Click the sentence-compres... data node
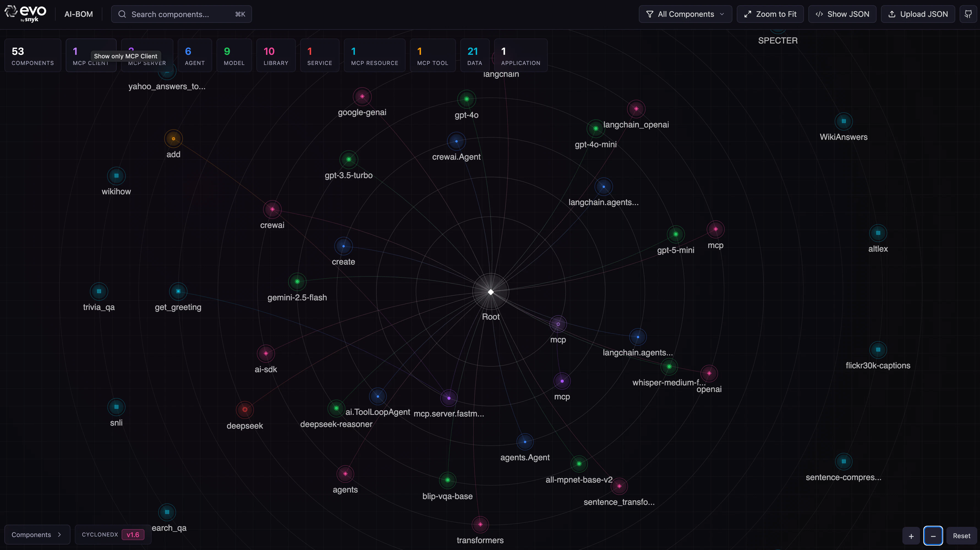The height and width of the screenshot is (550, 980). tap(844, 462)
